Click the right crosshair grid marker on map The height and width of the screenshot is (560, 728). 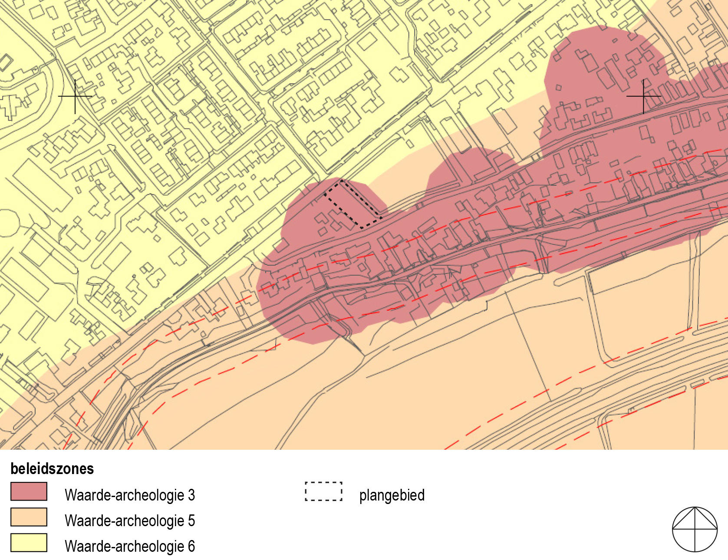(x=643, y=96)
